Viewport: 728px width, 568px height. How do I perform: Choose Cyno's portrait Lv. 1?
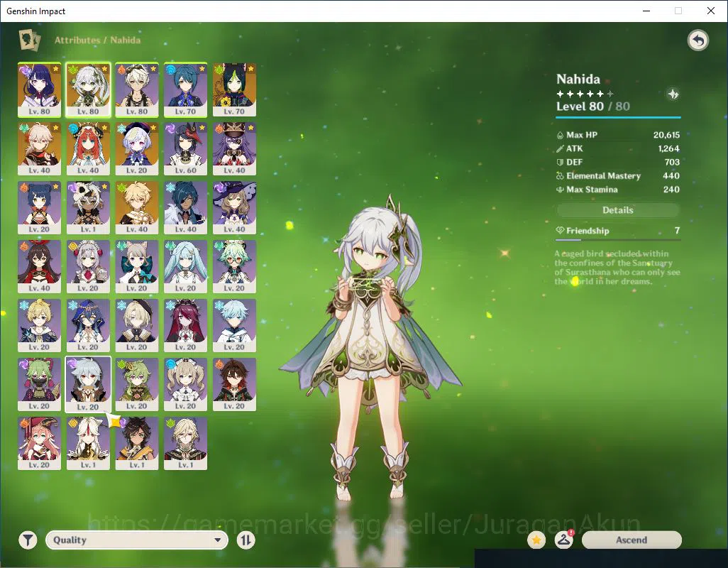(88, 207)
